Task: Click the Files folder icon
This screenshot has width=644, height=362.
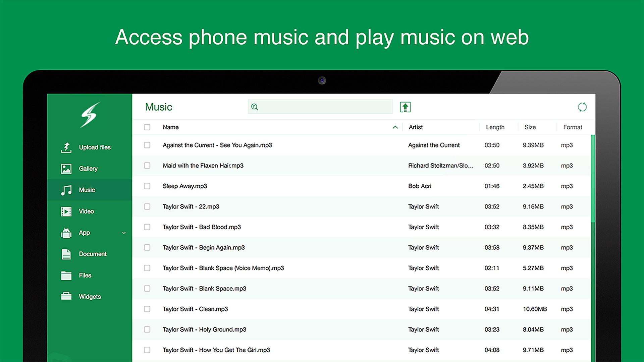Action: tap(66, 276)
